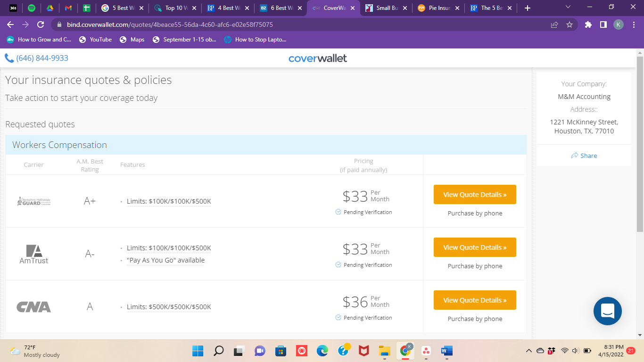Viewport: 644px width, 362px height.
Task: Open the 'How to Grow and C...' bookmark
Action: tap(39, 40)
